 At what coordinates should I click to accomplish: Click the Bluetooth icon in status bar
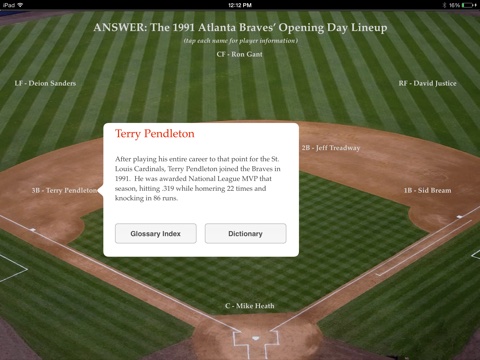pyautogui.click(x=444, y=5)
